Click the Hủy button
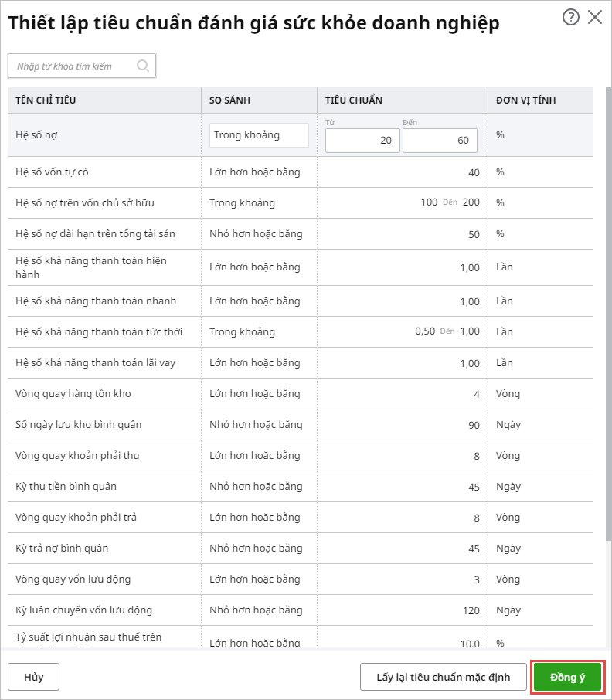Screen dimensions: 612x700 33,677
